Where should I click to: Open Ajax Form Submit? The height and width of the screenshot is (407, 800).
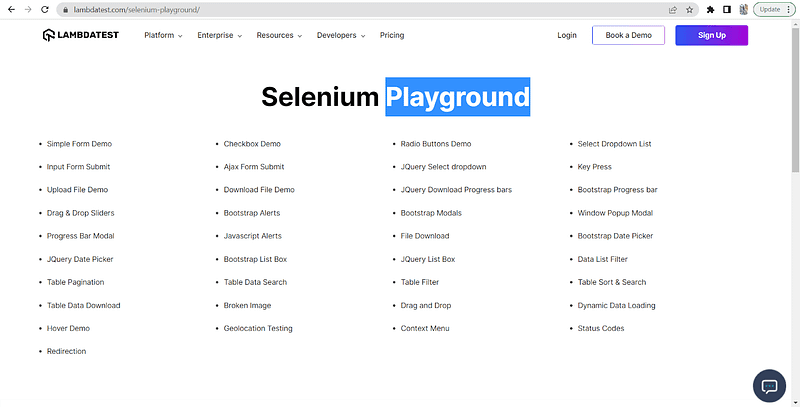(254, 167)
